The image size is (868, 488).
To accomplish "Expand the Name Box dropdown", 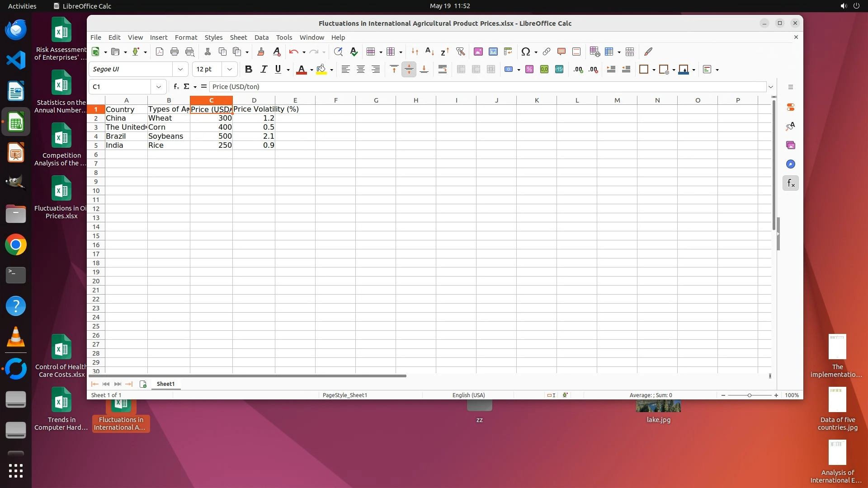I will [158, 87].
